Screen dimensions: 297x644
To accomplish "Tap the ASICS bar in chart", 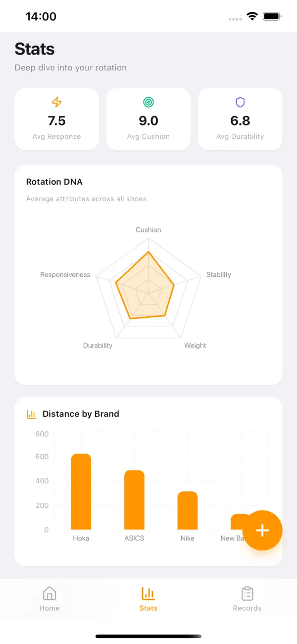I will [x=134, y=500].
